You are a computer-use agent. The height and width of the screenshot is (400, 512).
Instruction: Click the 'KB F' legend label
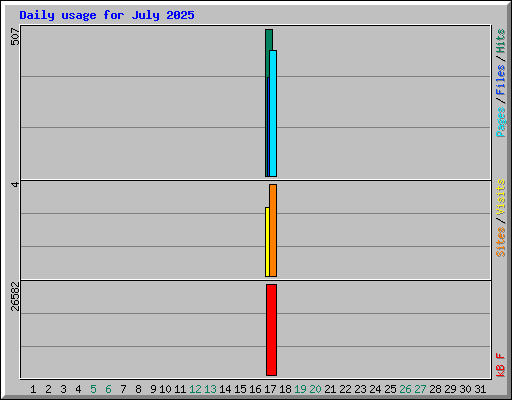tap(501, 365)
